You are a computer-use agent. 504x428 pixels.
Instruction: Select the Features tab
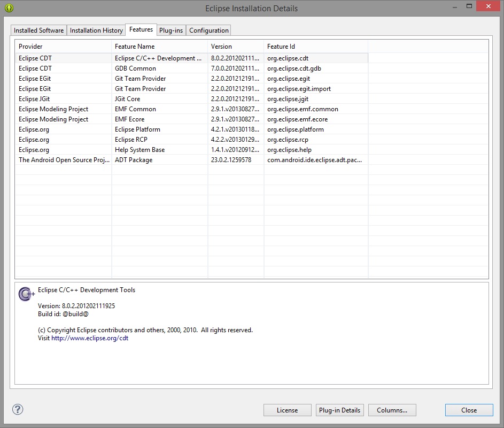pyautogui.click(x=141, y=29)
